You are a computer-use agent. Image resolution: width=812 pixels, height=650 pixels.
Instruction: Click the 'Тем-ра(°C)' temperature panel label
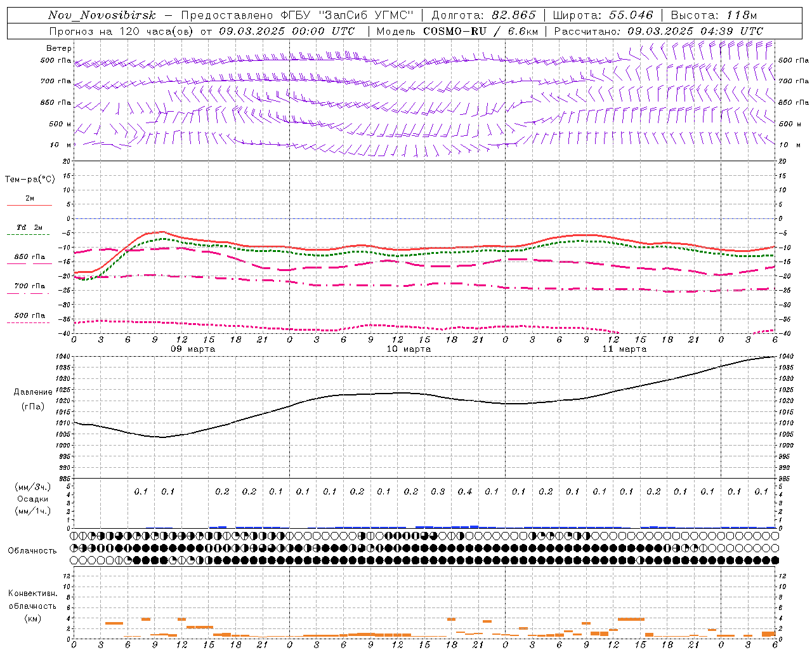point(30,179)
